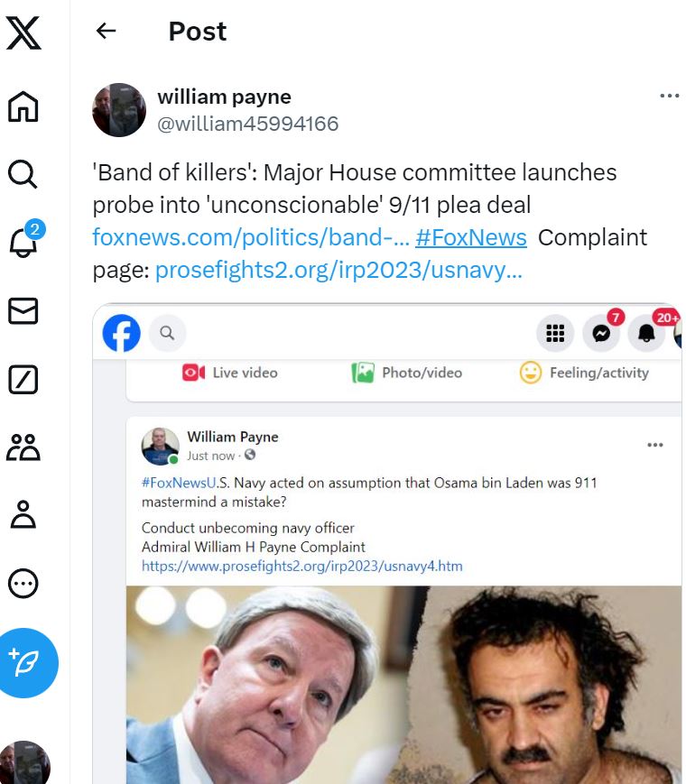
Task: Open william payne profile avatar
Action: point(119,110)
